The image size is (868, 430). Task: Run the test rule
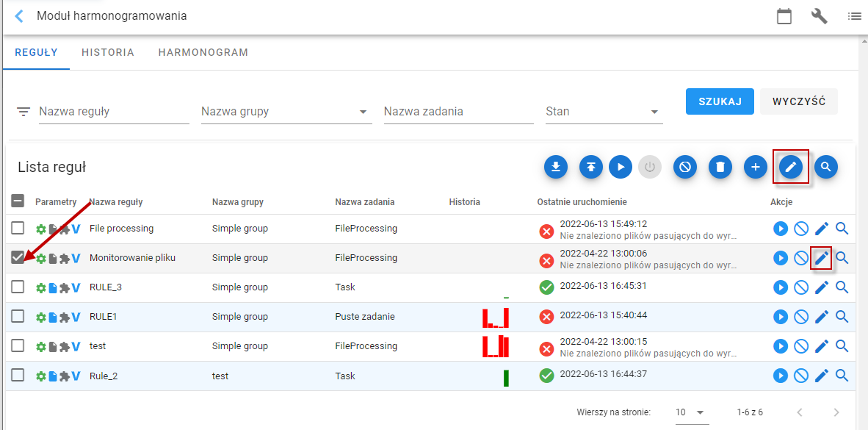[x=781, y=346]
